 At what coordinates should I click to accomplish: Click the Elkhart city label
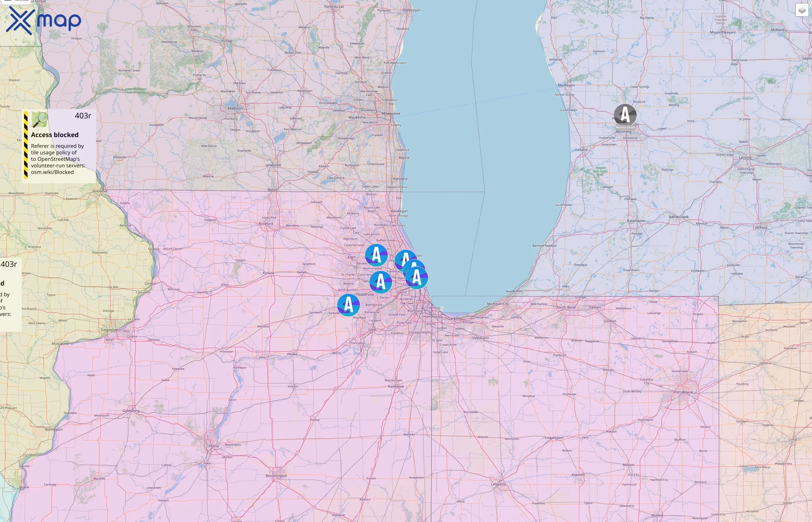[595, 307]
